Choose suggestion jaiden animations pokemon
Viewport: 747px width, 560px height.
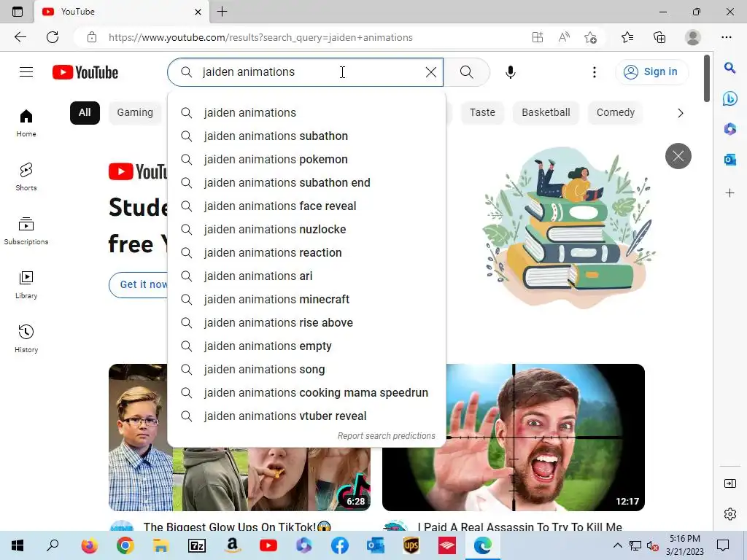(x=307, y=160)
